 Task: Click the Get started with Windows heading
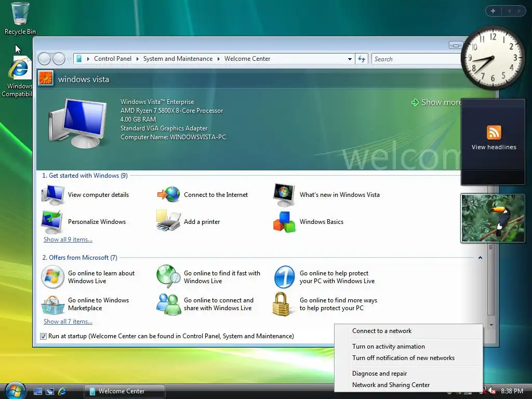tap(85, 176)
